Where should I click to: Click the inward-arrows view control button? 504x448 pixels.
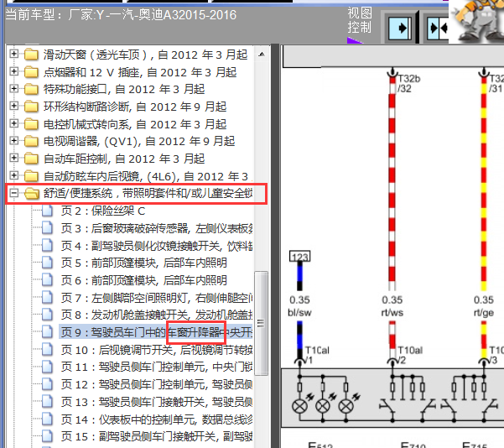[x=438, y=28]
